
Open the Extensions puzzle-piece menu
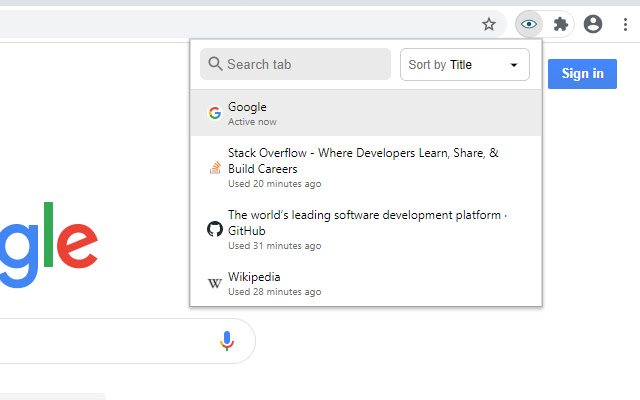pos(560,24)
